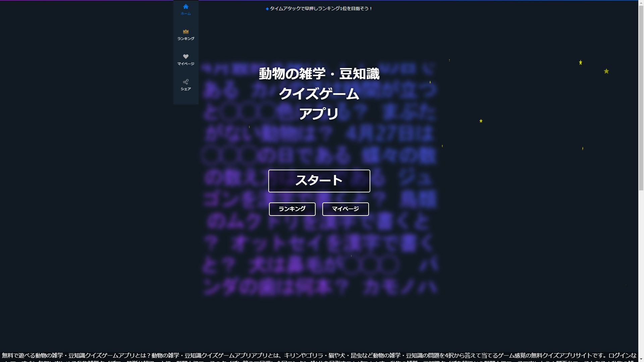Screen dimensions: 644x362
Task: Click the description paragraph at page bottom
Action: [319, 356]
